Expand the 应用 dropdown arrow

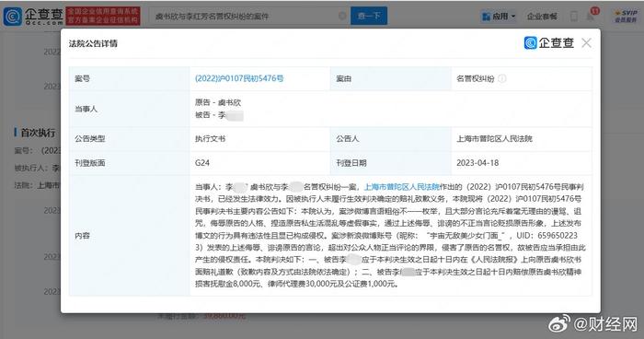click(x=513, y=17)
